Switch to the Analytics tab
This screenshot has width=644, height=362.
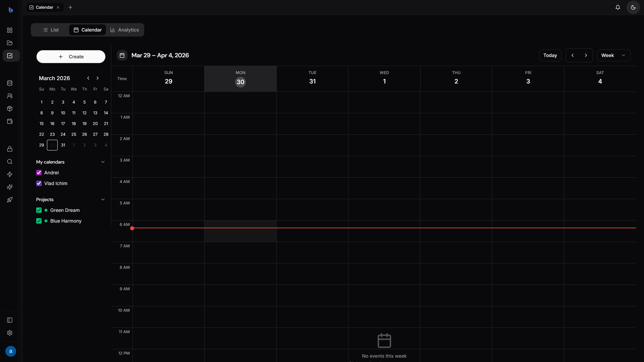click(x=124, y=30)
